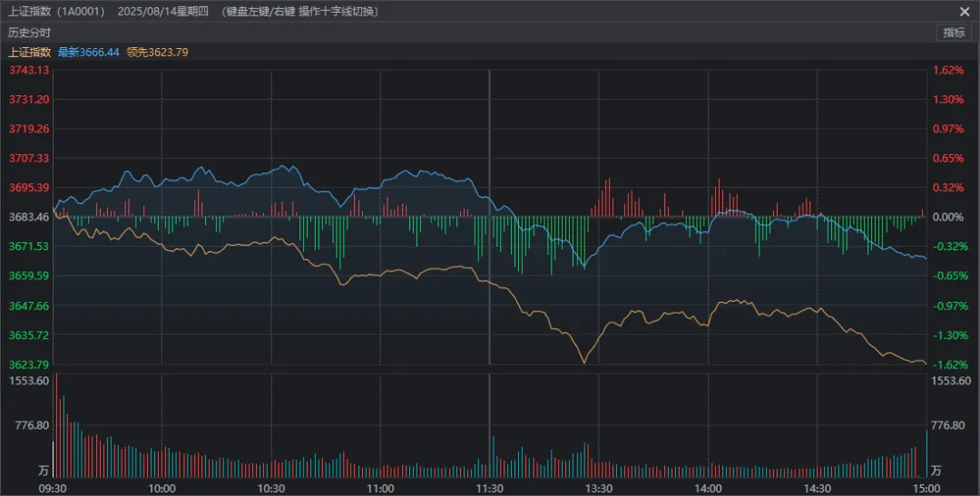Click the 上证指数 (1A0001) window title
Screen dimensions: 980x496
tap(56, 12)
